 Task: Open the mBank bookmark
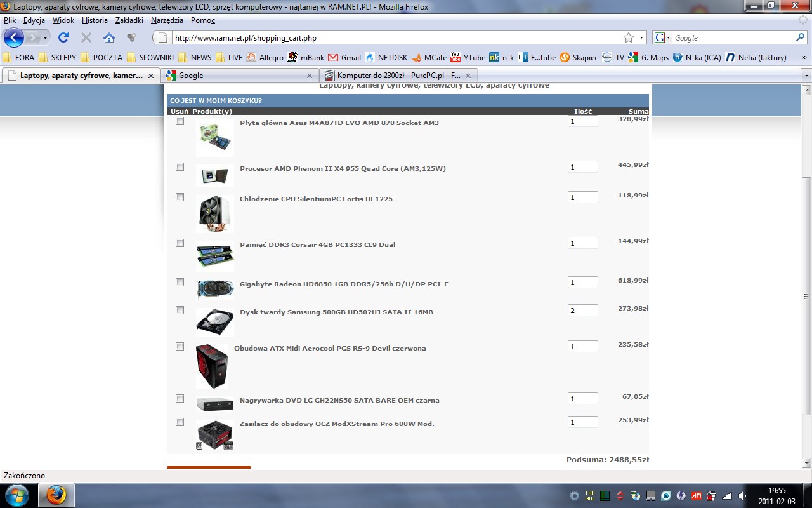(x=306, y=57)
